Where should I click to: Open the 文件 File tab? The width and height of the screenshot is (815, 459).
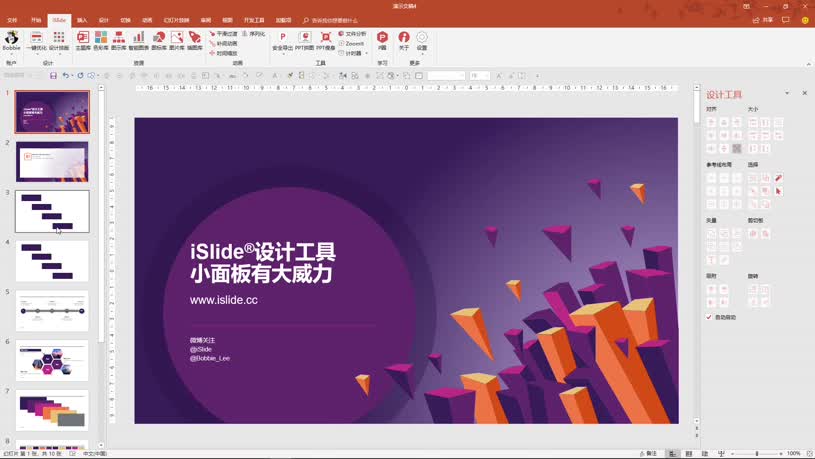[12, 20]
